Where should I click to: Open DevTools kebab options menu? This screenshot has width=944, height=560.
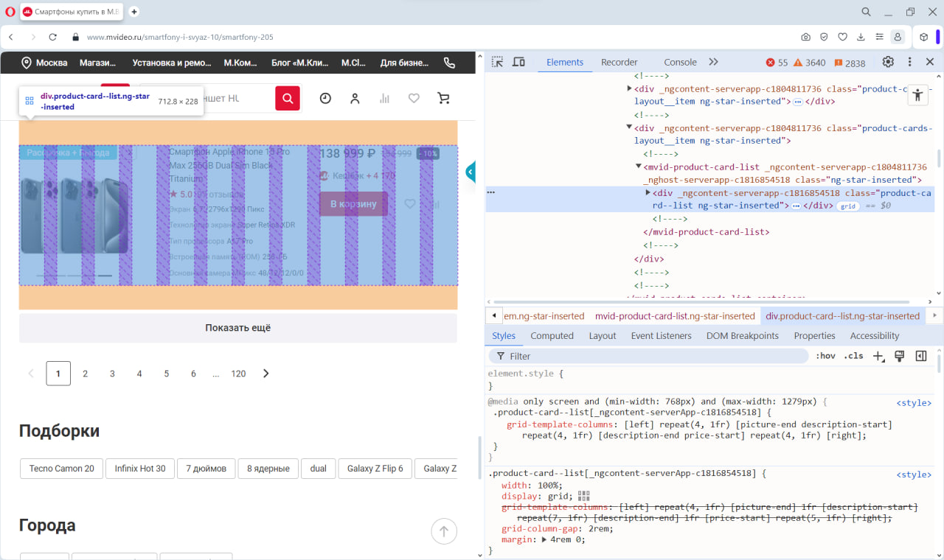tap(909, 62)
